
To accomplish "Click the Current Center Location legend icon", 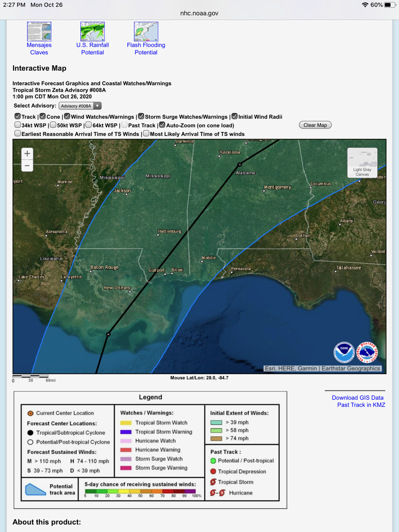I will (x=30, y=413).
